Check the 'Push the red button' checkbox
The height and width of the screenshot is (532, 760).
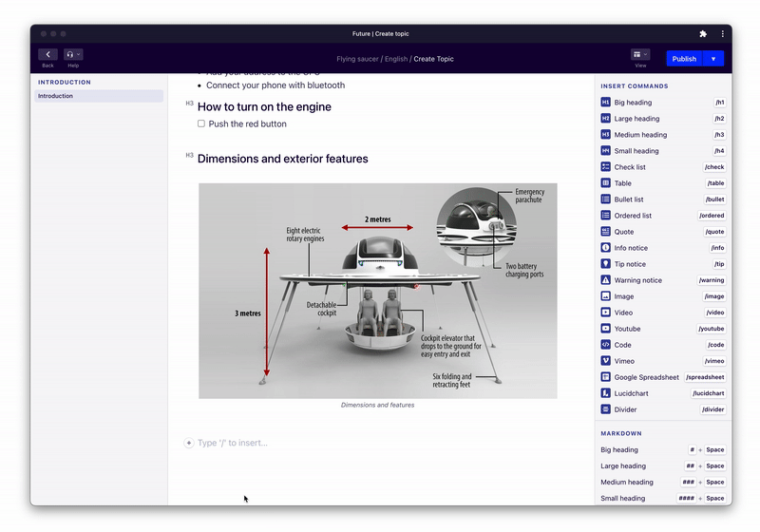pyautogui.click(x=201, y=123)
